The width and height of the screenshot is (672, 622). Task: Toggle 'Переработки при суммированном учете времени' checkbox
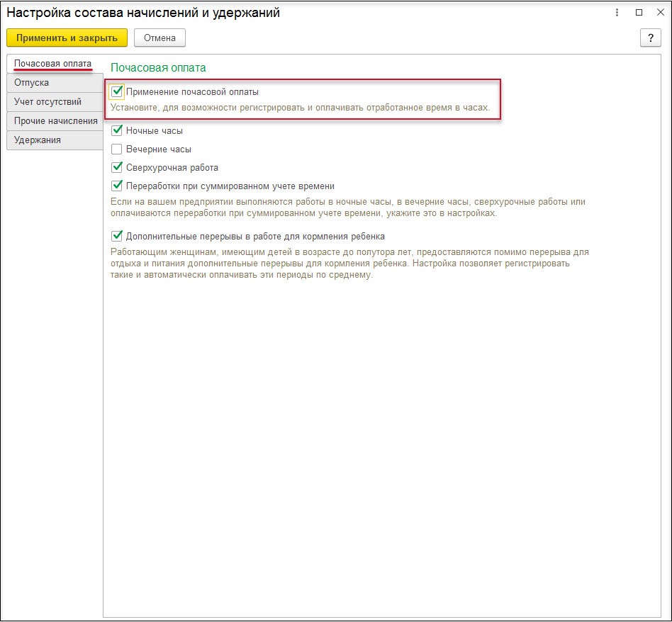point(116,186)
